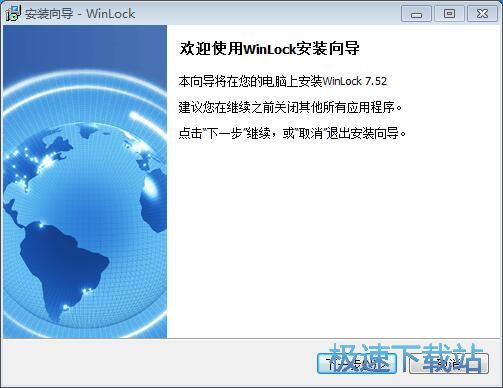The width and height of the screenshot is (503, 388).
Task: Click the 下一步 (Next) button
Action: [x=357, y=363]
